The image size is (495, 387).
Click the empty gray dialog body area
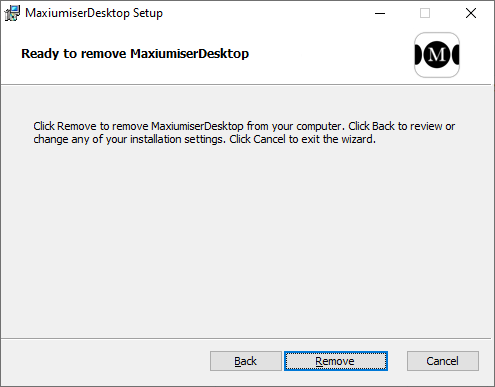point(246,240)
